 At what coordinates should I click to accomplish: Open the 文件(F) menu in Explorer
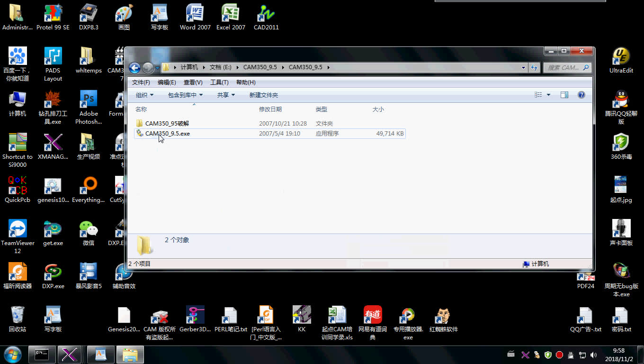[x=141, y=82]
